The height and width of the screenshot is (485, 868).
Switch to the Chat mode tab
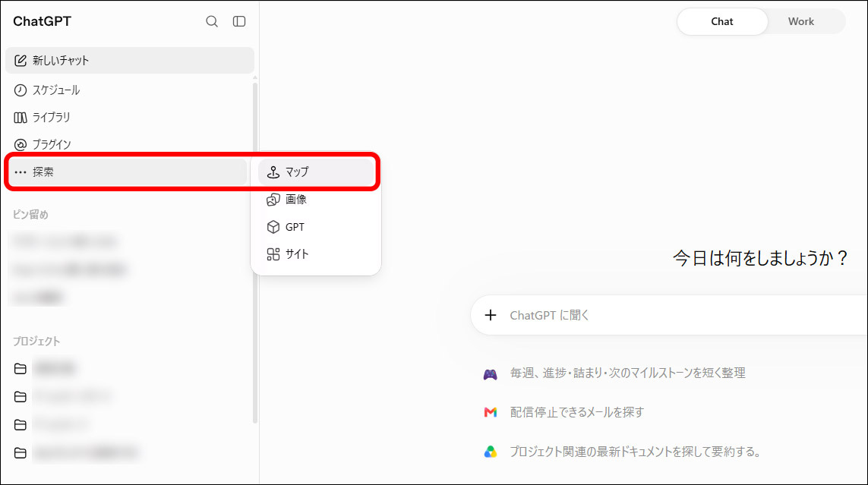722,21
